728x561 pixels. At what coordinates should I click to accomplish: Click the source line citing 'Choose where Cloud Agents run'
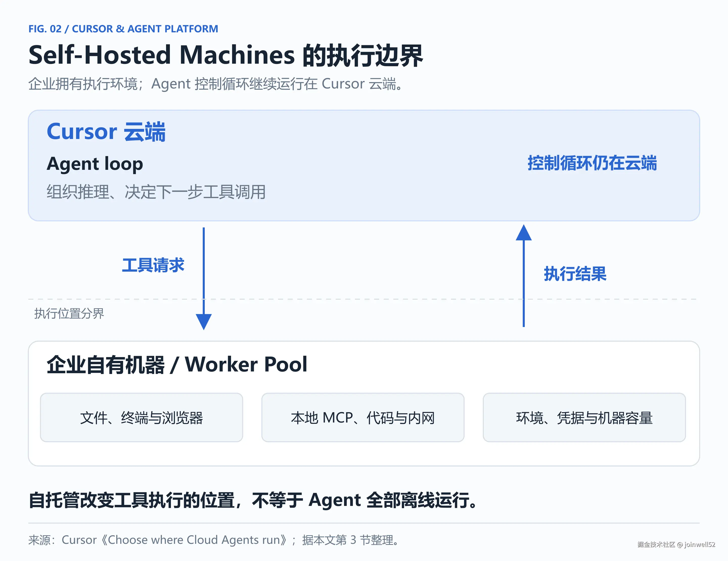pyautogui.click(x=214, y=540)
